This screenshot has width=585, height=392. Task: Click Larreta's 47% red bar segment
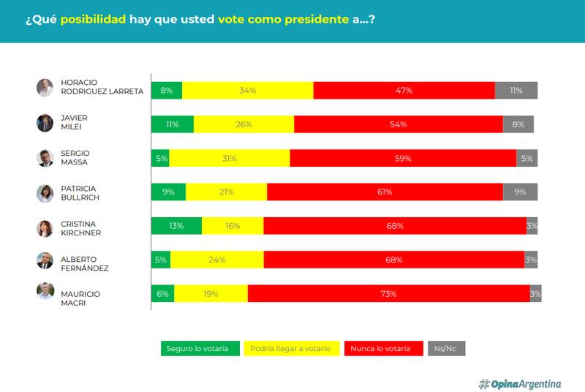pos(404,90)
